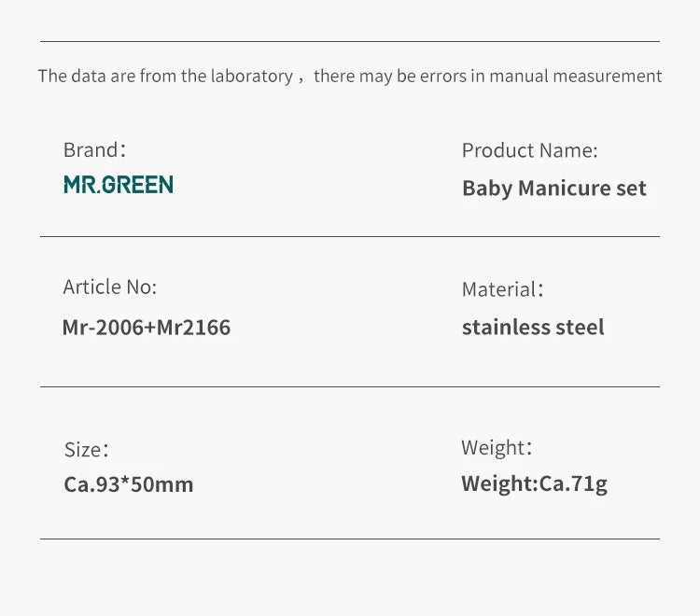Click the top divider line above the disclaimer

pos(350,41)
